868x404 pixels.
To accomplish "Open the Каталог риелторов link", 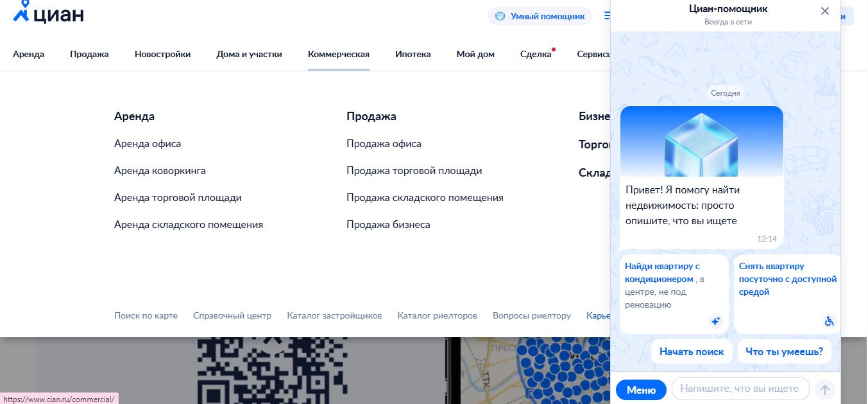I will 438,315.
